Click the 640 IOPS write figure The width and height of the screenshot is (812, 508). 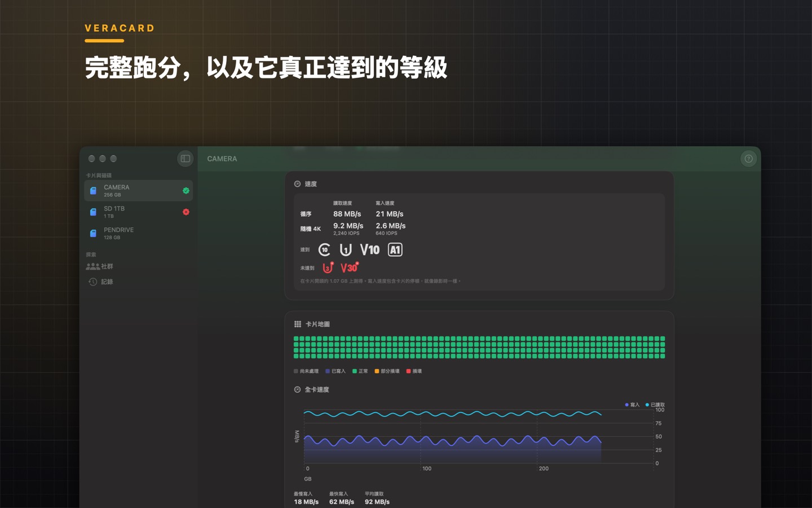386,233
